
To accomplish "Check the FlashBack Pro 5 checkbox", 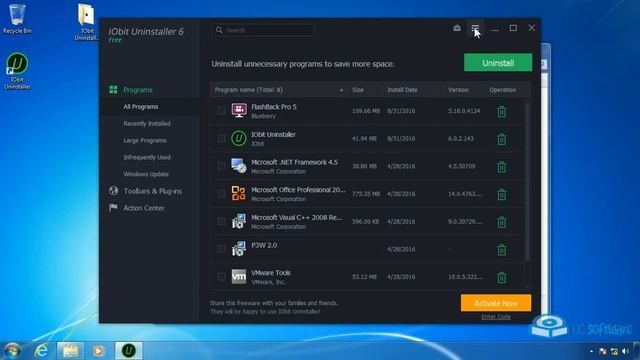I will point(221,111).
